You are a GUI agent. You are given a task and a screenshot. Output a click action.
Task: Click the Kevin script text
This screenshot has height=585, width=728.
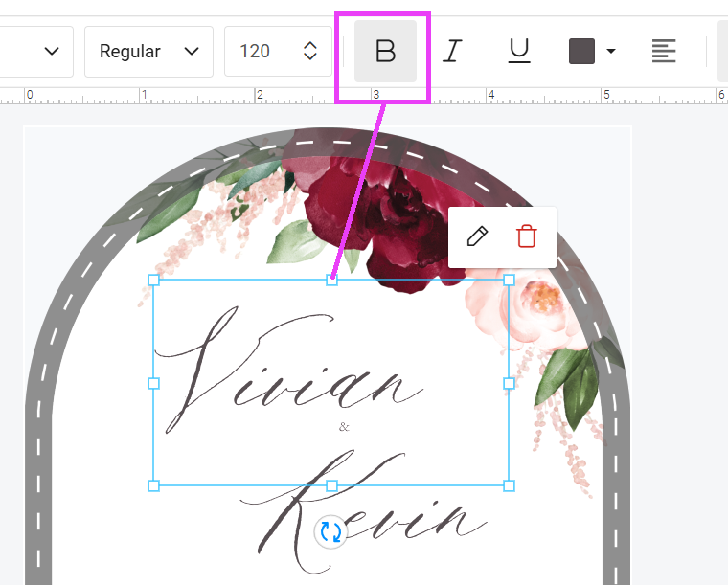[x=364, y=511]
